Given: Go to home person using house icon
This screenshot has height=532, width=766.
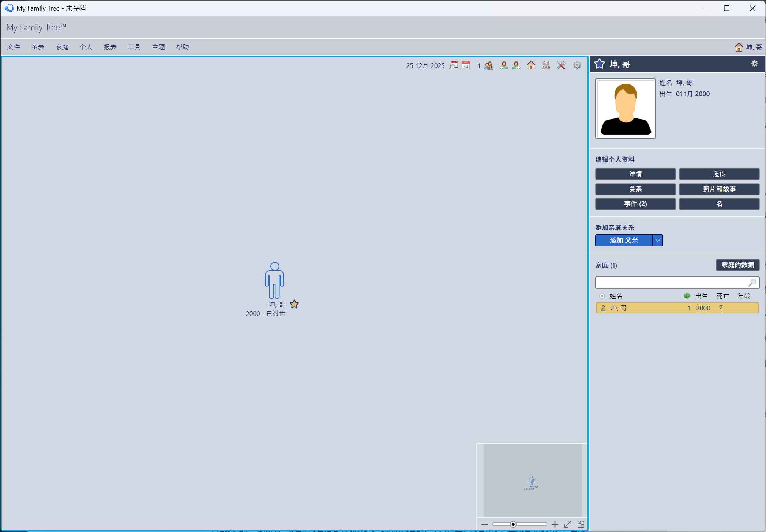Looking at the screenshot, I should [x=531, y=65].
